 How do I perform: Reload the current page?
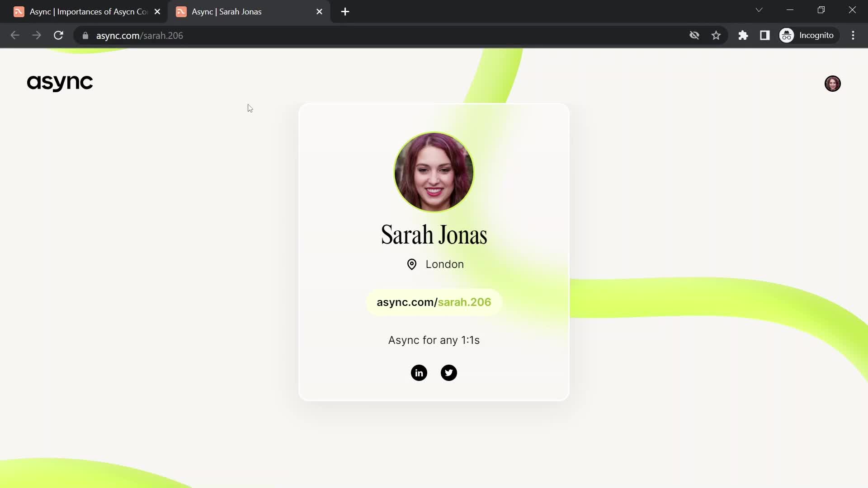pyautogui.click(x=58, y=35)
